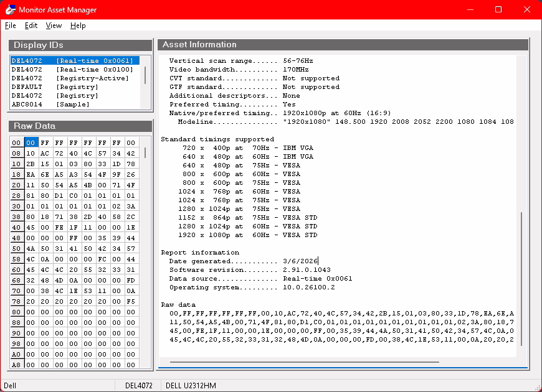The image size is (542, 392).
Task: Click the AC byte cell in Raw Data grid
Action: click(45, 153)
